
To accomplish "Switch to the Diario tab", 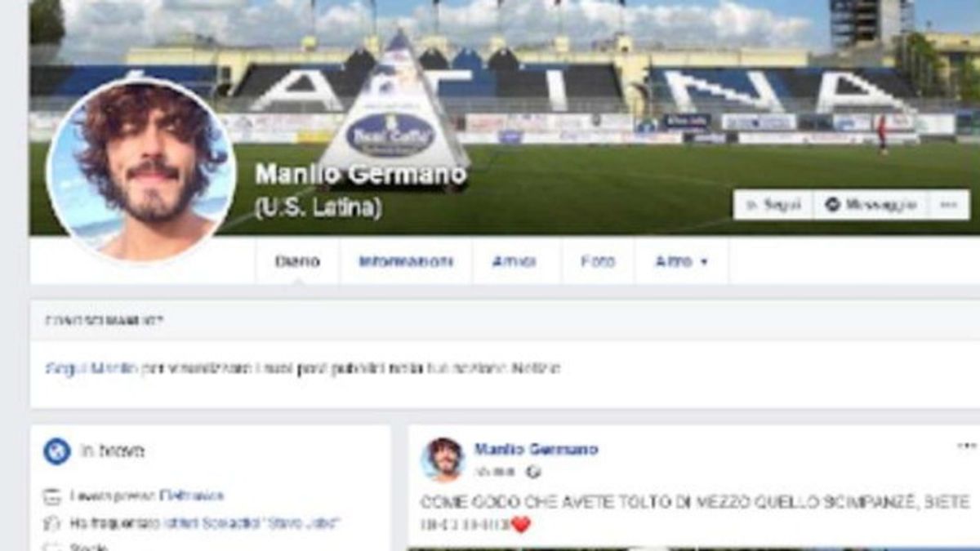I will (297, 261).
